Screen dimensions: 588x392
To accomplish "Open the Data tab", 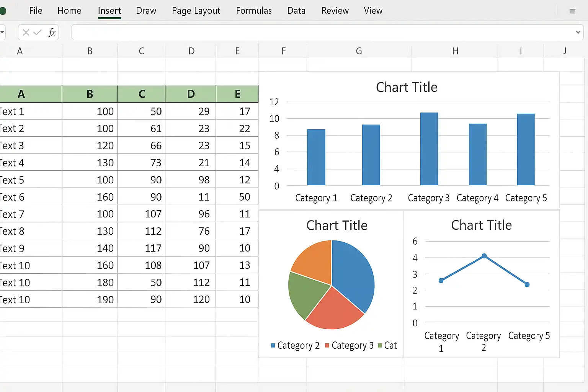I will click(x=296, y=11).
